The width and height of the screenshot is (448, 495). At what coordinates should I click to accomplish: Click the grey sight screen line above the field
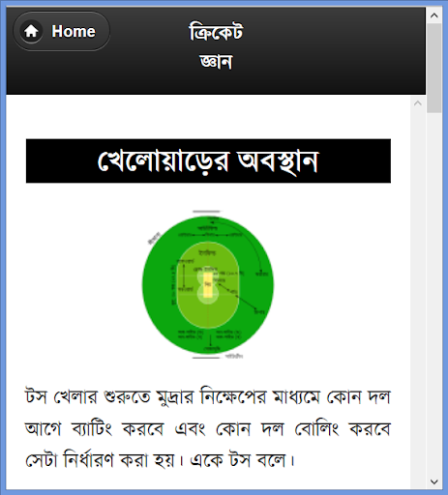[x=206, y=212]
